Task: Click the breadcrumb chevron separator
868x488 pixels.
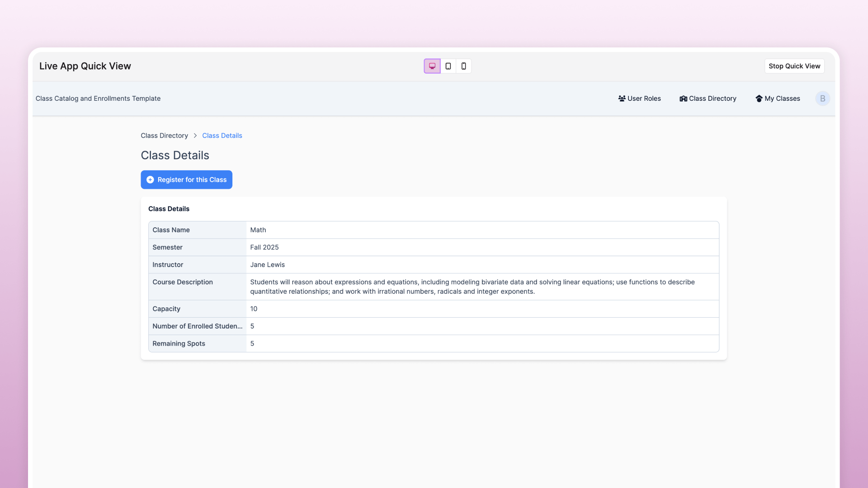Action: (195, 136)
